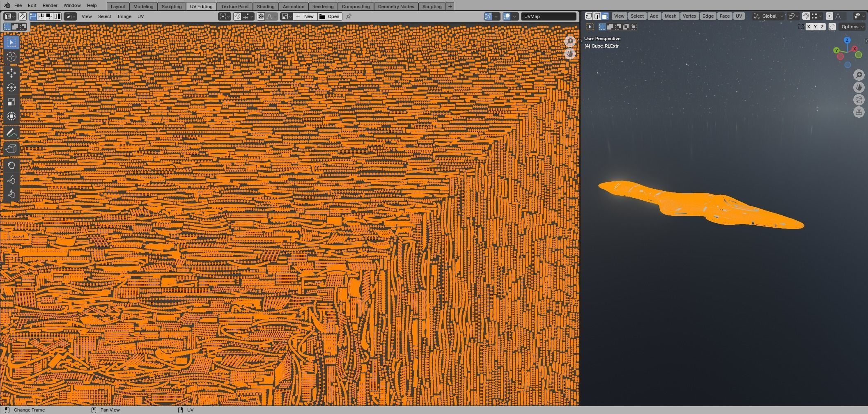
Task: Switch to UV edge select mode
Action: 41,16
